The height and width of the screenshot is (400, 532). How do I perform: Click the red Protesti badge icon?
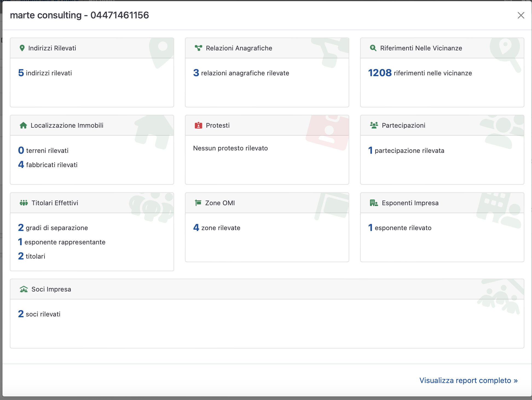pyautogui.click(x=198, y=125)
